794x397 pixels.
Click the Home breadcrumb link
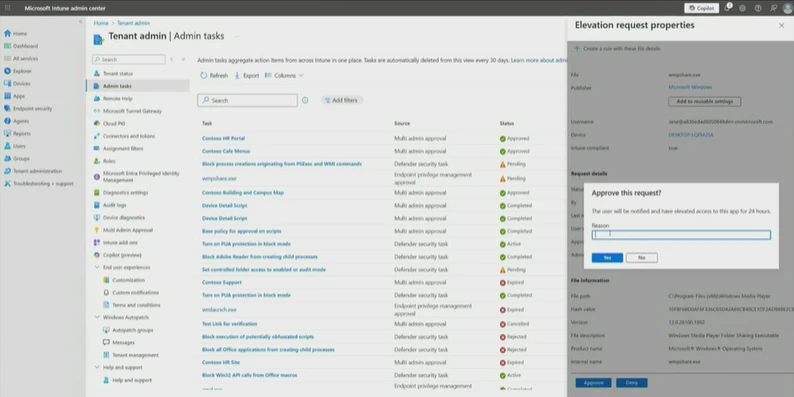click(x=101, y=23)
